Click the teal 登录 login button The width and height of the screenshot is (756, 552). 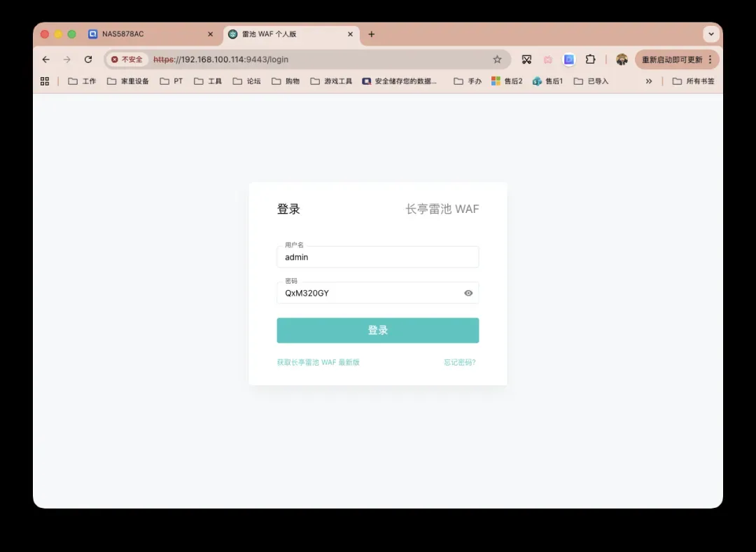coord(377,331)
